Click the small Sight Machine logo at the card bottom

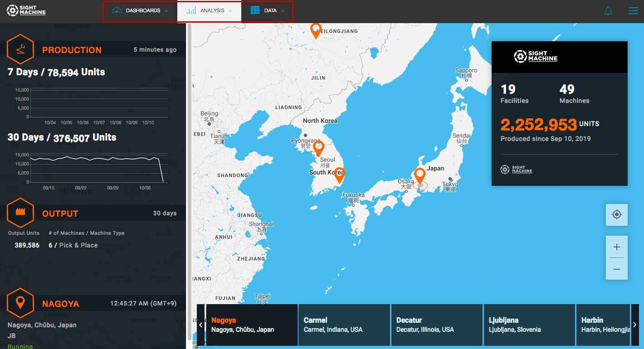pos(516,170)
